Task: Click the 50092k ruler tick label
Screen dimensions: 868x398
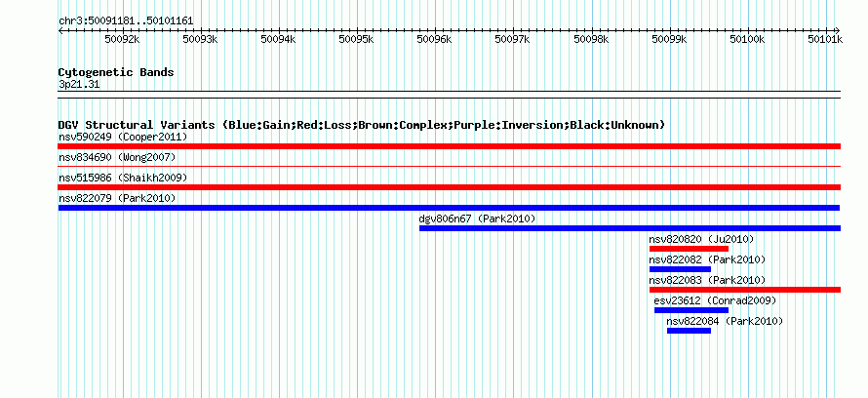Action: (123, 39)
